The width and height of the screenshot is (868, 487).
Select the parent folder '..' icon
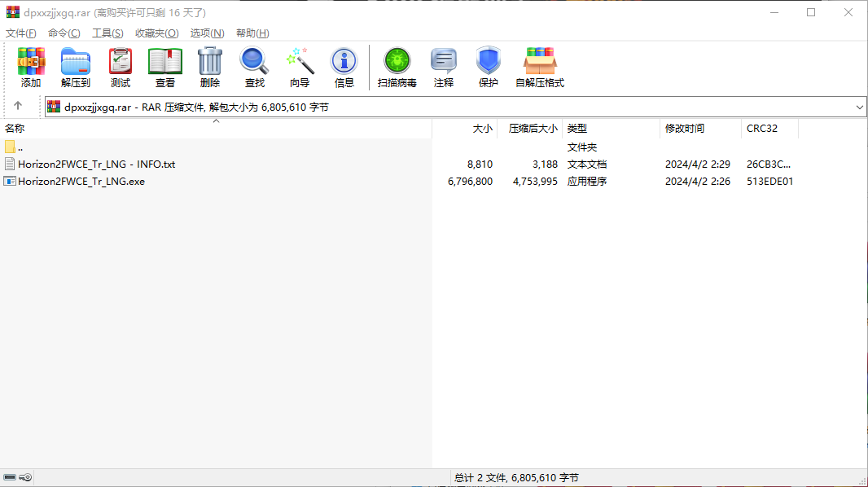point(10,147)
